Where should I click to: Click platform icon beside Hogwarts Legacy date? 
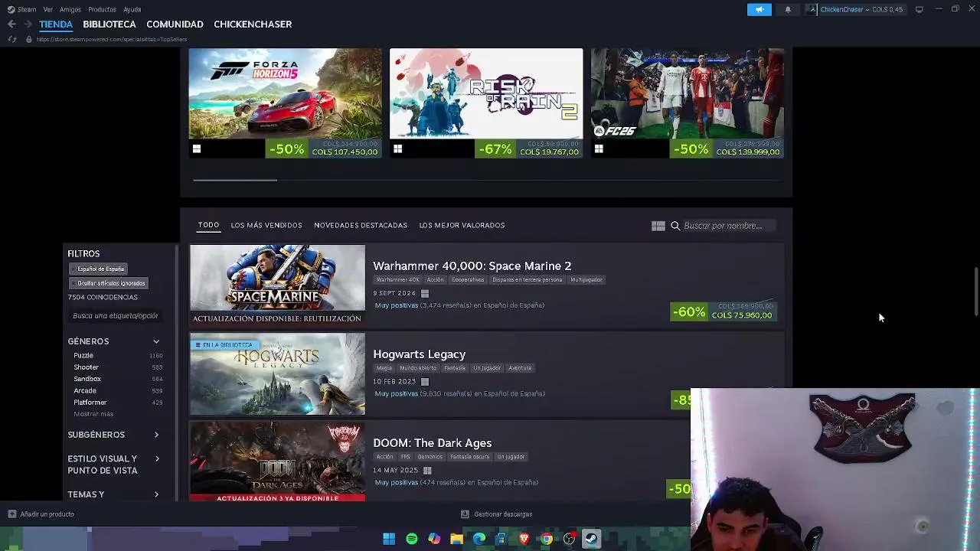point(425,381)
